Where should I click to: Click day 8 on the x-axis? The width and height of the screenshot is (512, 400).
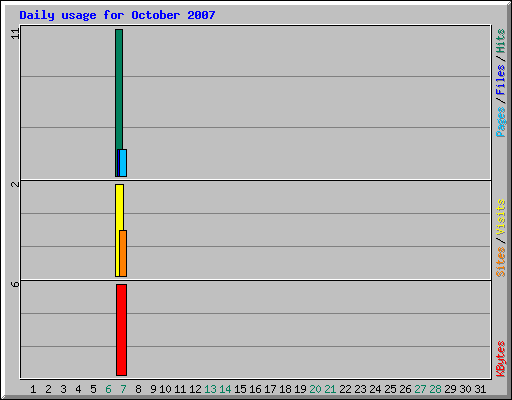(x=138, y=389)
